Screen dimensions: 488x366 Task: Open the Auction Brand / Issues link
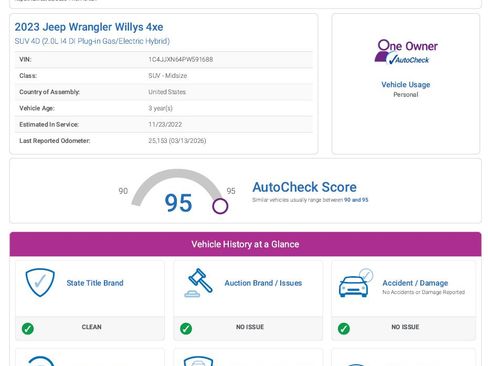pos(263,283)
